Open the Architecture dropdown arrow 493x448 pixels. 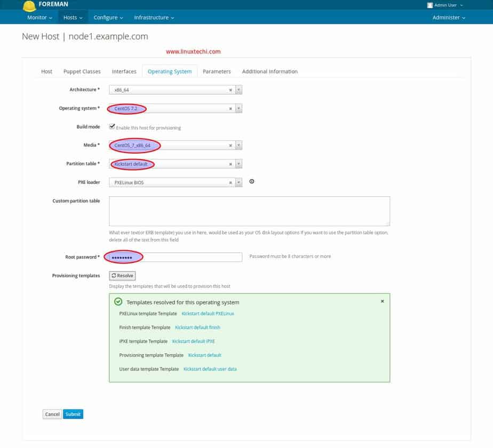238,90
